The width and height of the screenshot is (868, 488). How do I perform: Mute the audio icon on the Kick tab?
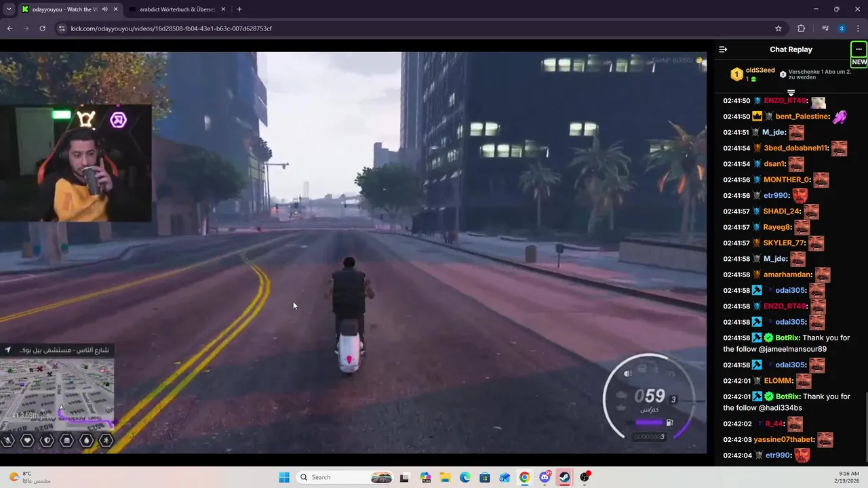click(104, 9)
